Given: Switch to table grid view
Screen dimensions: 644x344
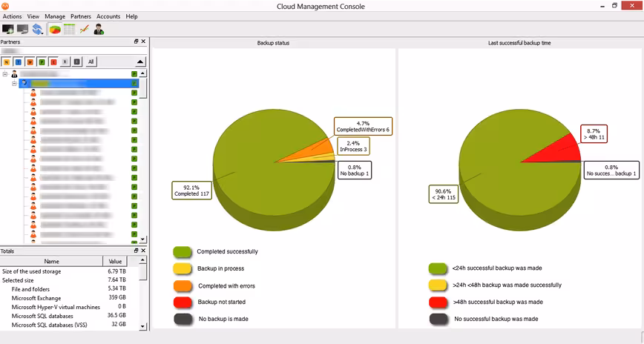Looking at the screenshot, I should [x=70, y=29].
